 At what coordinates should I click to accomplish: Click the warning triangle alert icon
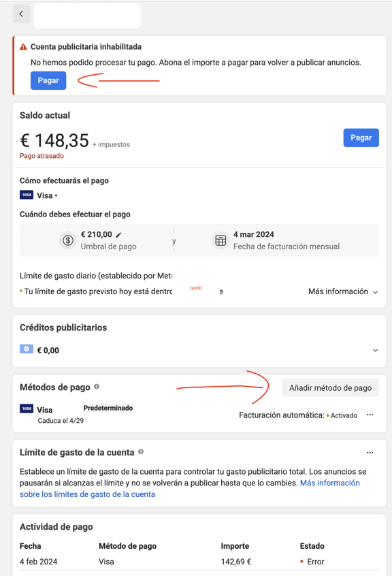(24, 47)
